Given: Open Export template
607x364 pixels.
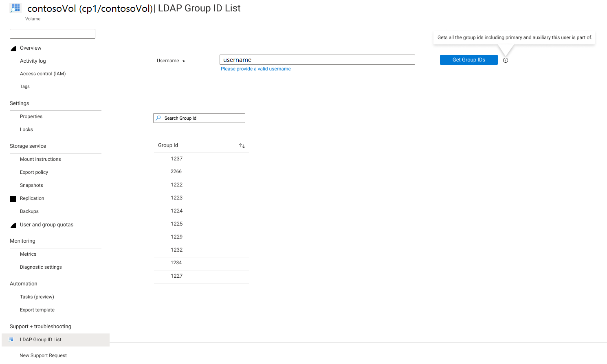Looking at the screenshot, I should click(37, 310).
